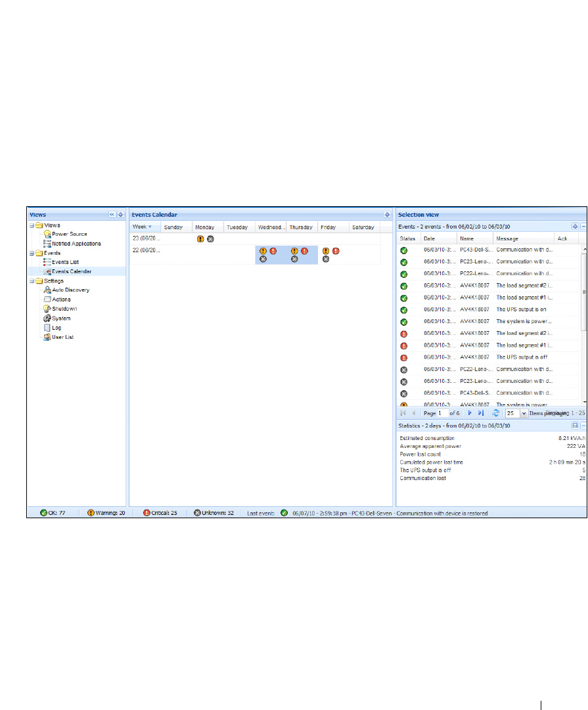Click Friday unknown icon in week 22
Image resolution: width=588 pixels, height=710 pixels.
[x=326, y=259]
